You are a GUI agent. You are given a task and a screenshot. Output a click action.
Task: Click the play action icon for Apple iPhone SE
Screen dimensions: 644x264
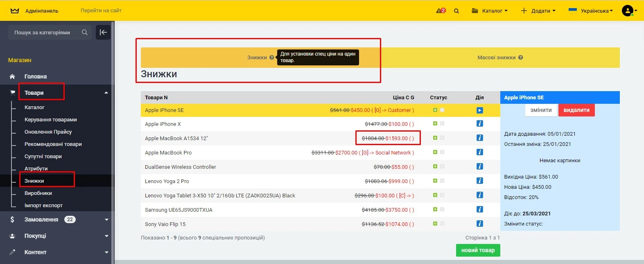(x=479, y=110)
